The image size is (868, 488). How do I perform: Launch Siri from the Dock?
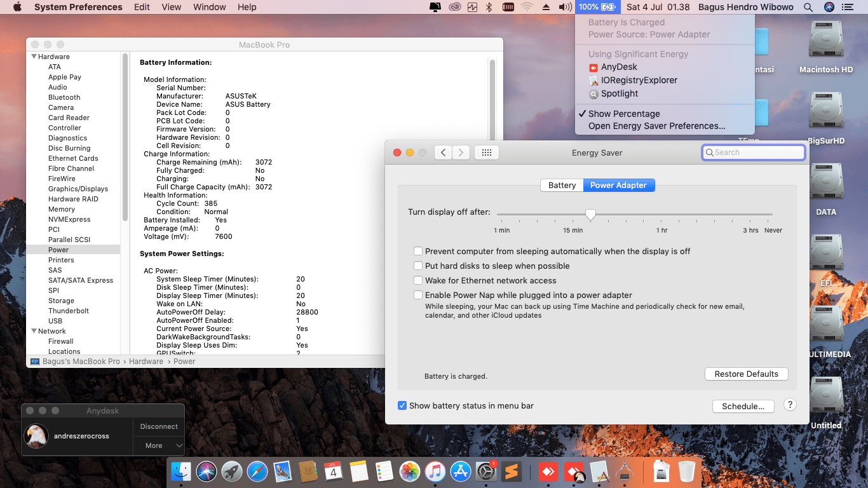(207, 471)
